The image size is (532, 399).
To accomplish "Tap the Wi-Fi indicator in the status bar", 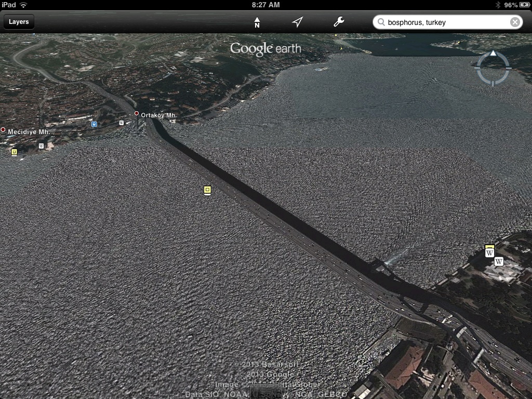I will pos(23,5).
